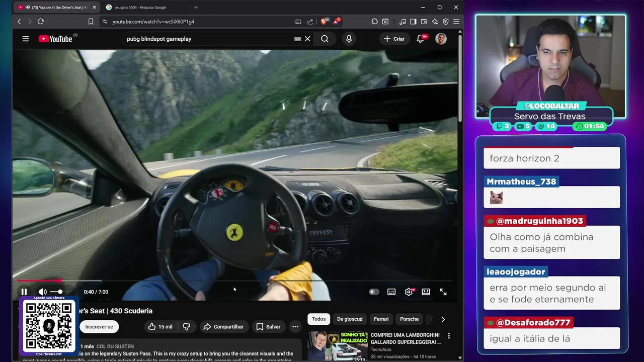Click the youtube.com address bar URL
This screenshot has height=362, width=644.
[153, 22]
